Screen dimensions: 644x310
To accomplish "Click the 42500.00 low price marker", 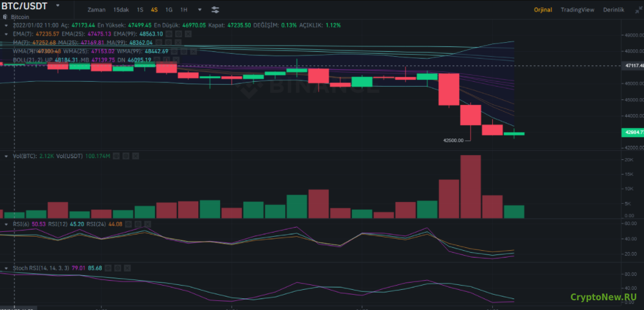I will [454, 140].
